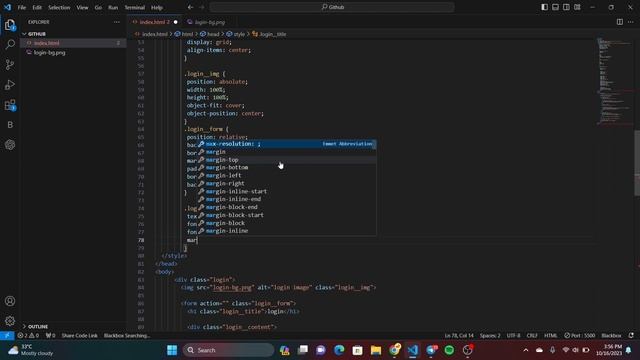Toggle Primary Side Bar layout icon
The height and width of the screenshot is (360, 640).
pos(544,7)
